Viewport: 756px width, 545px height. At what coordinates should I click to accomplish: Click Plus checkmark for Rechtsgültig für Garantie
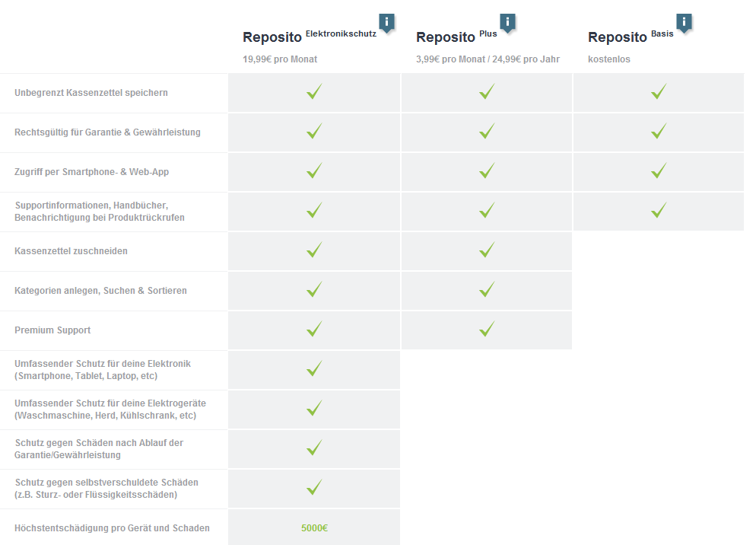click(487, 131)
